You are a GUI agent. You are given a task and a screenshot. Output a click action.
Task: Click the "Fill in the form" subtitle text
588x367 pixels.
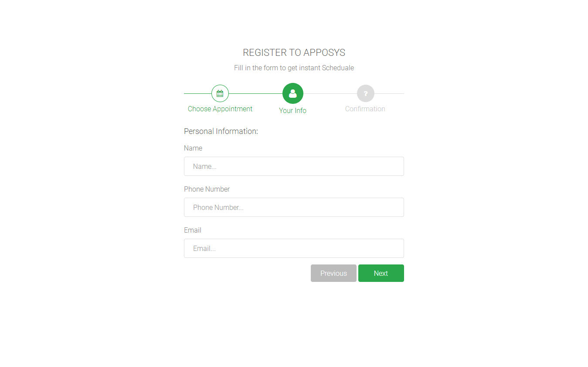point(294,68)
